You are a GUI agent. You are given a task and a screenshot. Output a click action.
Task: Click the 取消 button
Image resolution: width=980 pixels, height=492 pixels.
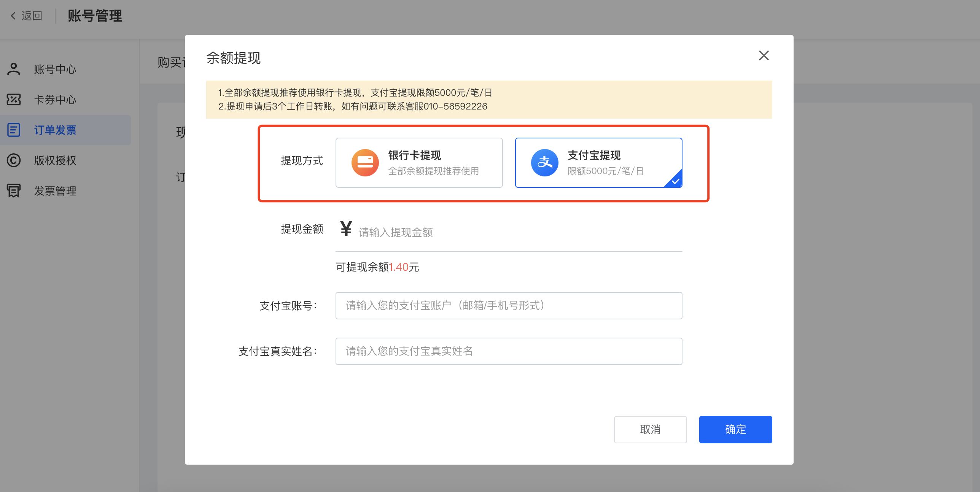pos(650,430)
